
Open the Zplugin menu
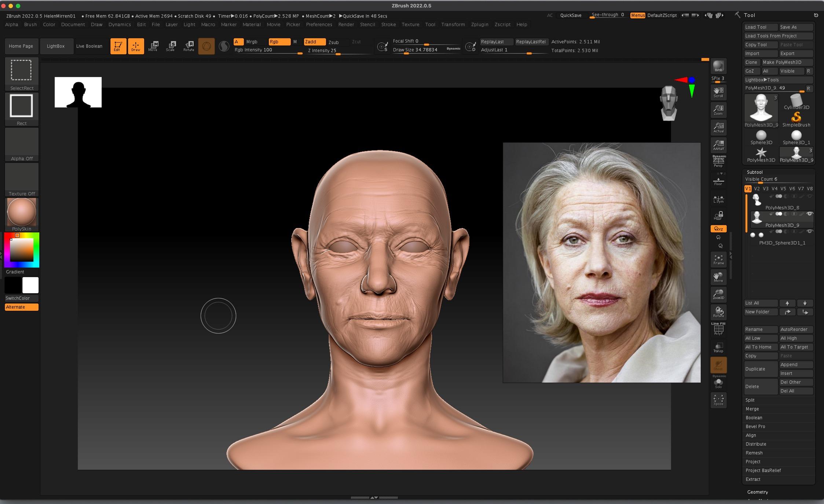coord(479,25)
